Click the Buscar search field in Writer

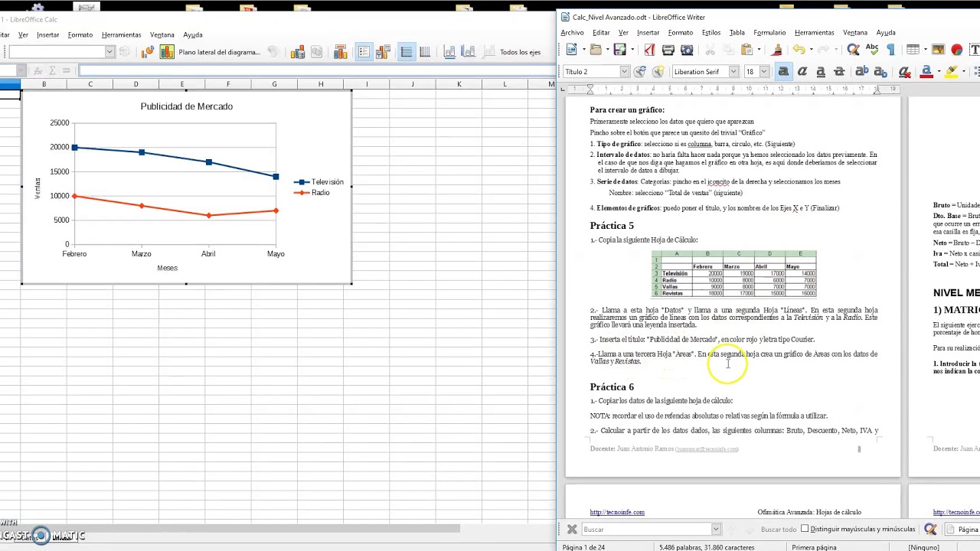[x=647, y=530]
